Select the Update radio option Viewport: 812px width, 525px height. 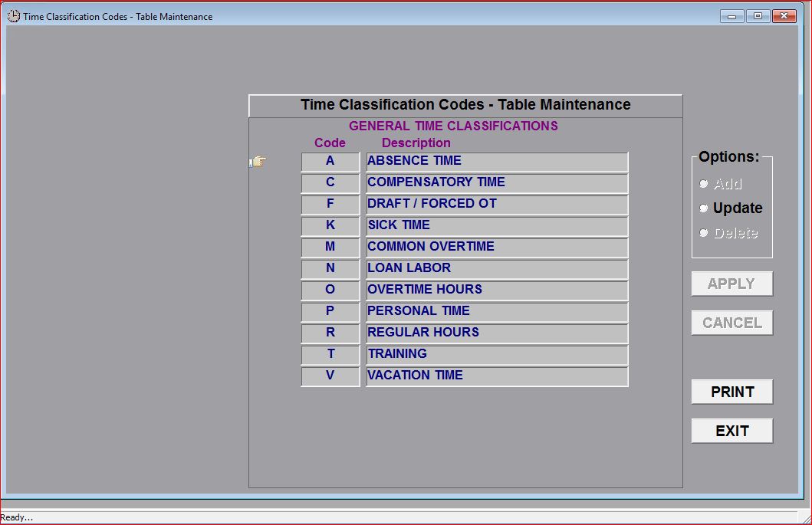pos(704,208)
